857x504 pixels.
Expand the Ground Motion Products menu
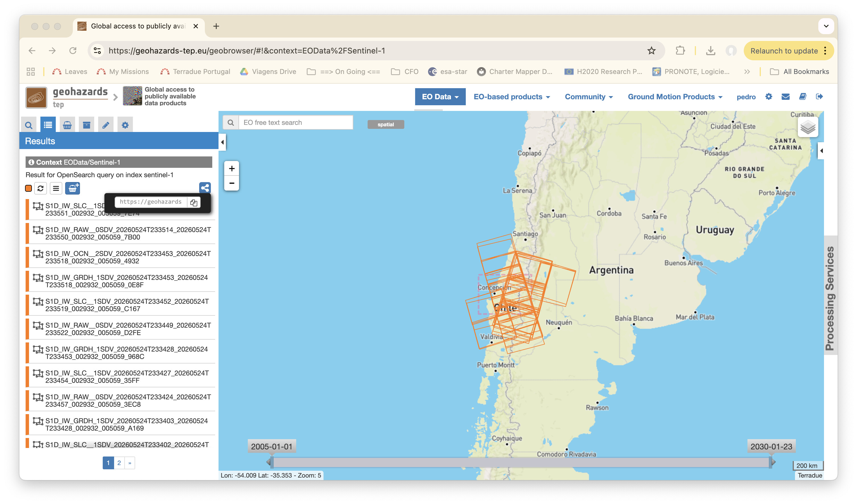click(x=675, y=97)
